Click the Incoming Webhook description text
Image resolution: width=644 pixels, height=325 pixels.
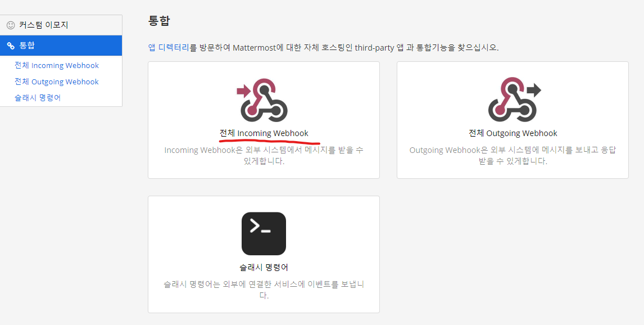click(x=264, y=152)
